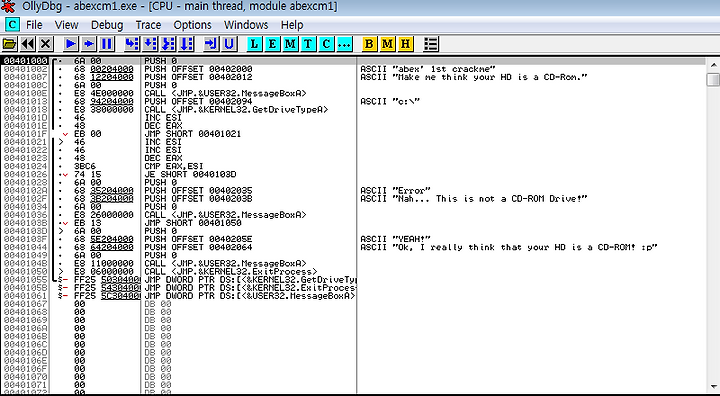This screenshot has width=720, height=396.
Task: Open options list icon at toolbar end
Action: coord(431,44)
